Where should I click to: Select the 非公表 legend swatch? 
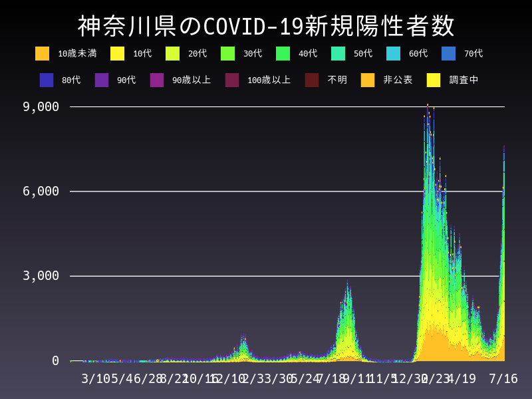tap(368, 80)
